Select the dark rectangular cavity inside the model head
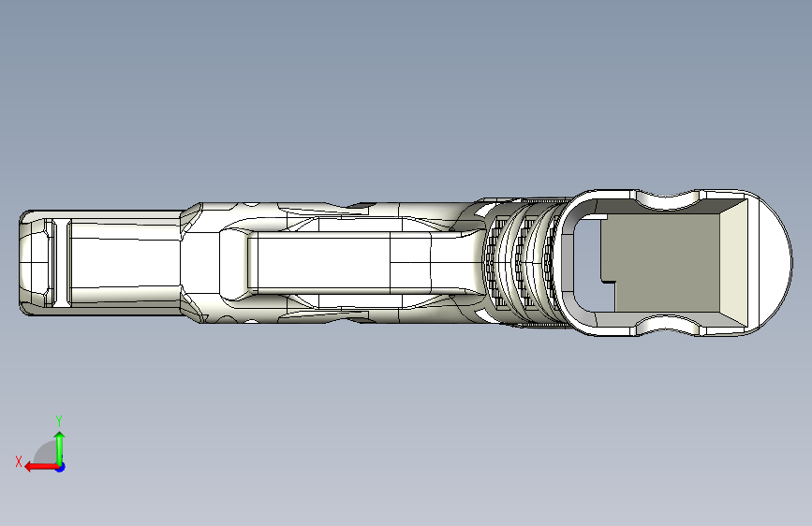Screen dimensions: 812x526 [659, 263]
